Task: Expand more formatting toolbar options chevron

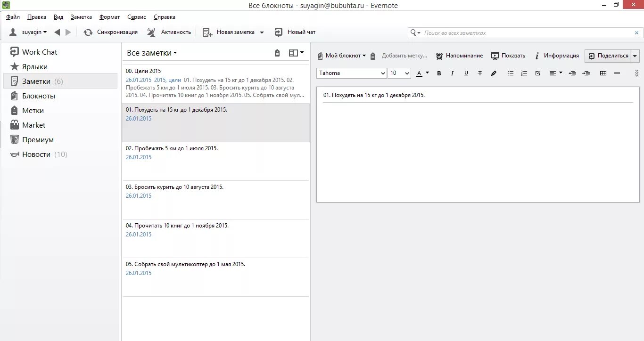Action: 636,73
